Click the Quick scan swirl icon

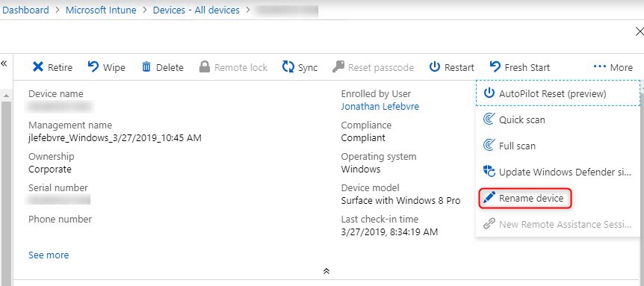(489, 119)
